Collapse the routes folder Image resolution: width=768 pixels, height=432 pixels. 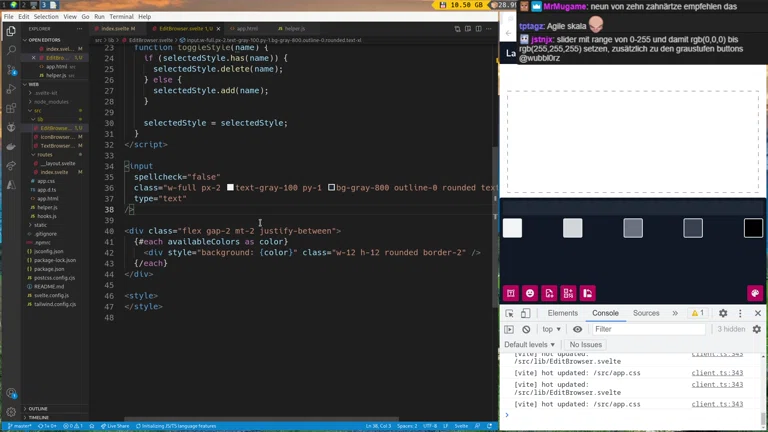tap(45, 155)
